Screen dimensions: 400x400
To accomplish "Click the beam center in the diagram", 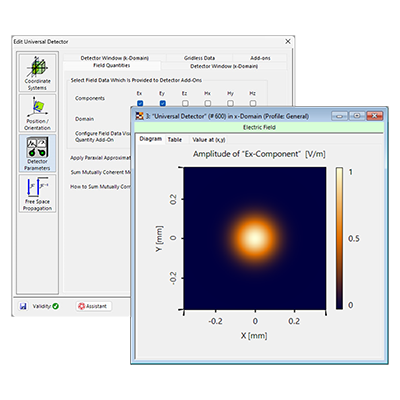I will click(255, 238).
